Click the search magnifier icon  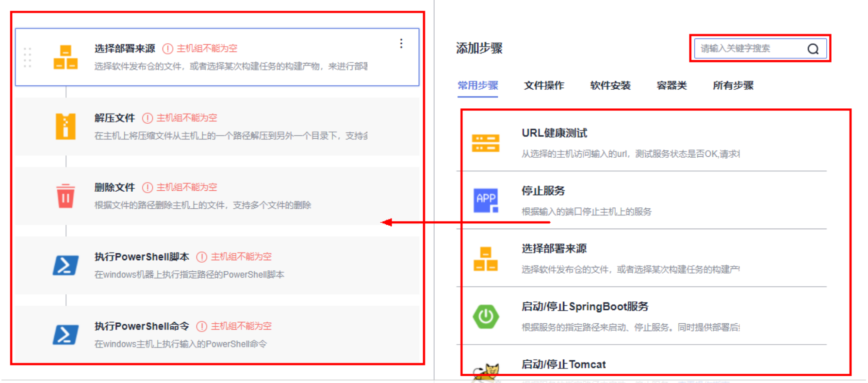click(x=813, y=49)
